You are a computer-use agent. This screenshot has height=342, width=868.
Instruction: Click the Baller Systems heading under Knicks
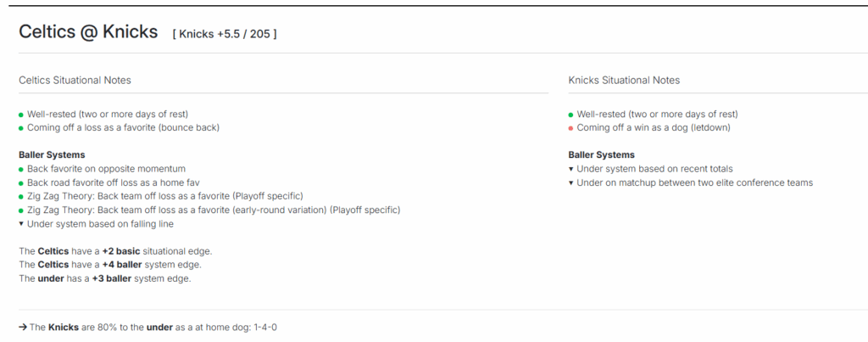(x=602, y=155)
